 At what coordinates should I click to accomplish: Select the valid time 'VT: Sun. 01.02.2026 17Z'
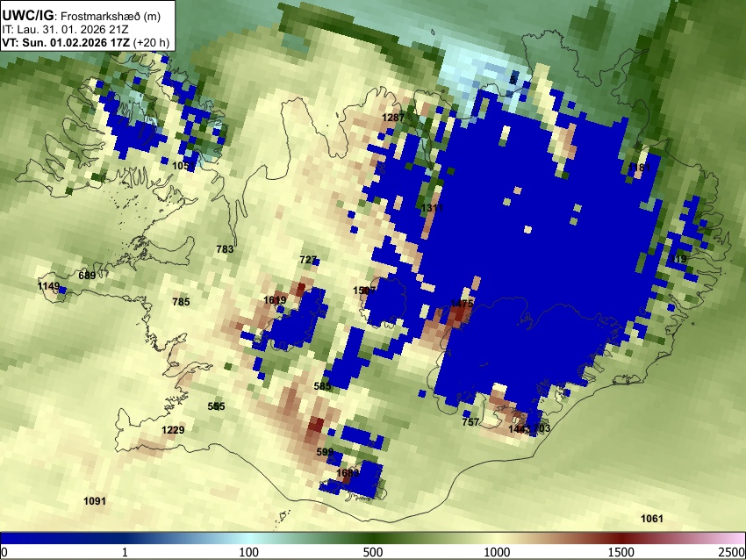[x=66, y=42]
